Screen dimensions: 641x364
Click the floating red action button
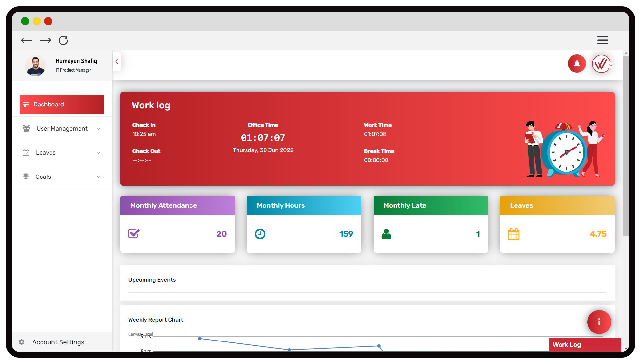point(599,322)
